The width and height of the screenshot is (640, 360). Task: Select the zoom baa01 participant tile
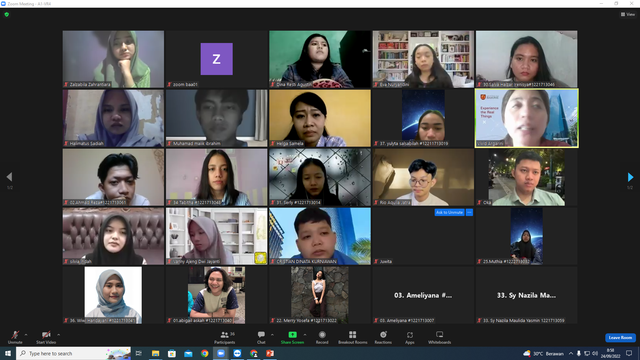[217, 59]
